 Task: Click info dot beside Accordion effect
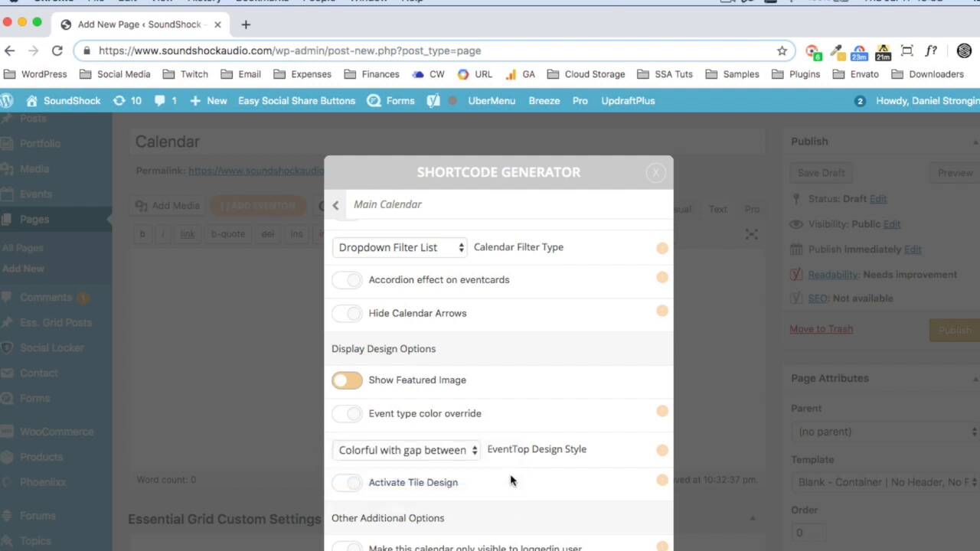click(x=662, y=277)
